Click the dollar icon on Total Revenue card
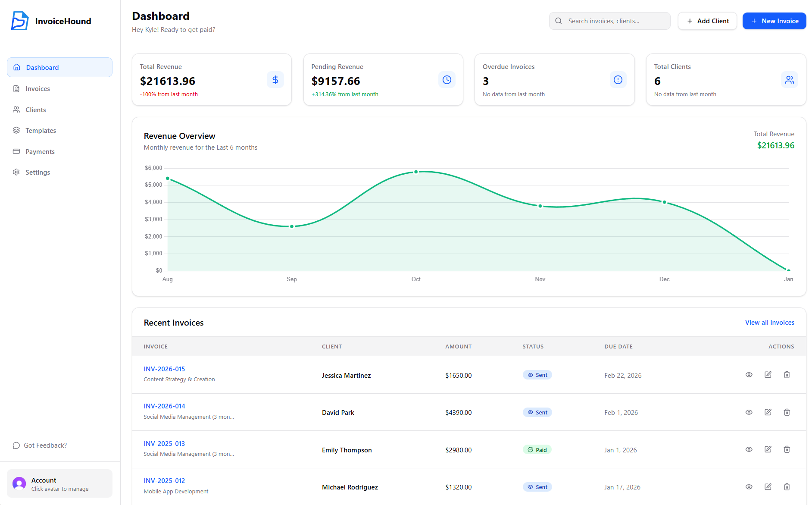This screenshot has height=505, width=812. (275, 80)
